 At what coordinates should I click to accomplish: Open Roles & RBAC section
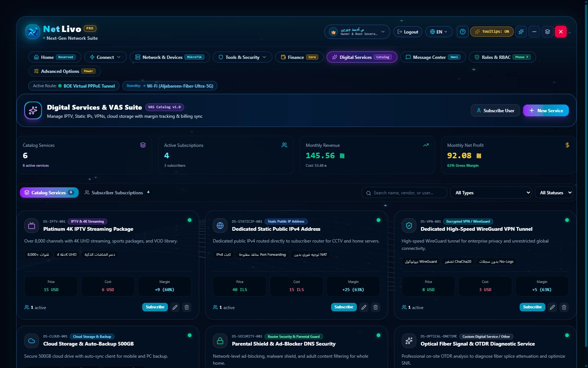coord(502,57)
